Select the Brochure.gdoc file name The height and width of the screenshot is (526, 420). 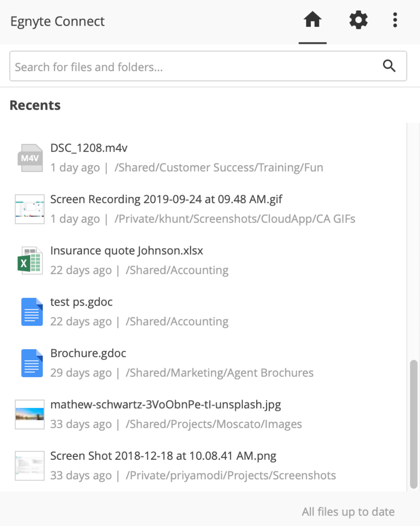[88, 353]
